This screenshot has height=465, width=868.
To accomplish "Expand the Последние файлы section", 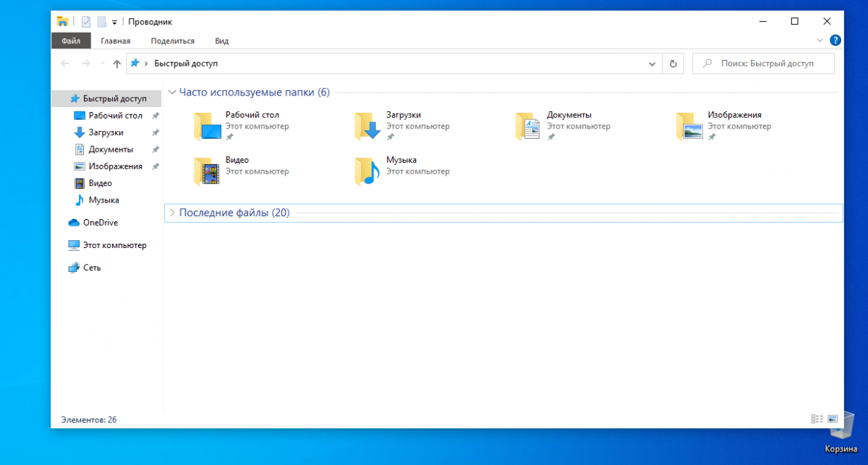I will 173,213.
